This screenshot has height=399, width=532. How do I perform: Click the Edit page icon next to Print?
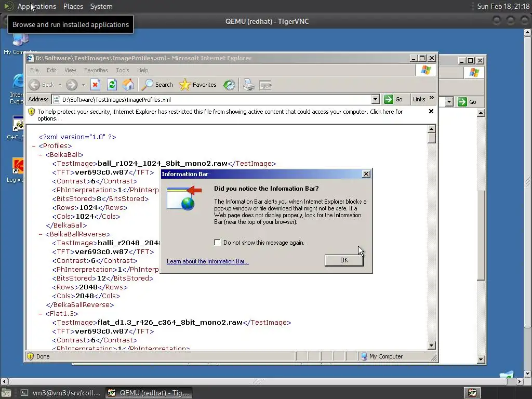click(x=265, y=85)
